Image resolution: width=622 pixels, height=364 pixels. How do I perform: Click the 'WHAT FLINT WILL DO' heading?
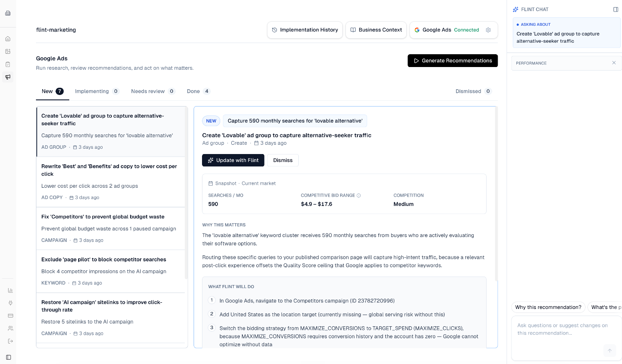(231, 287)
